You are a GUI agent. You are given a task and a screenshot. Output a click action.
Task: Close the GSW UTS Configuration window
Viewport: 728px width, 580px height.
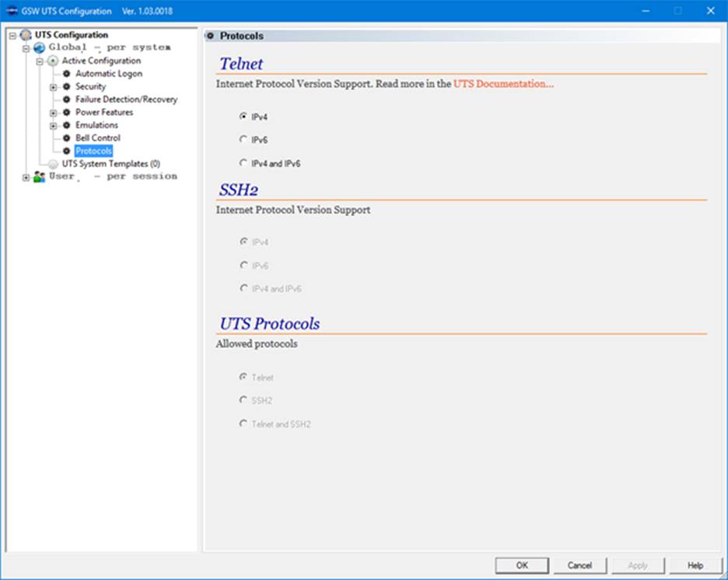click(x=710, y=11)
